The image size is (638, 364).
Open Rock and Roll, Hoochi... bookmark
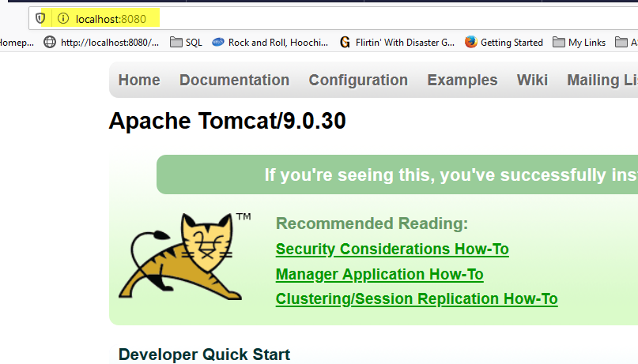coord(270,43)
